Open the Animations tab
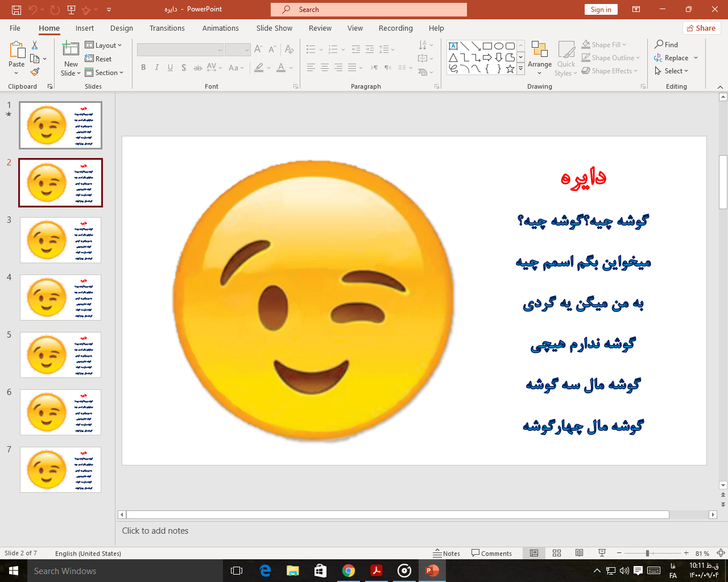Screen dimensions: 728x582 click(x=220, y=28)
